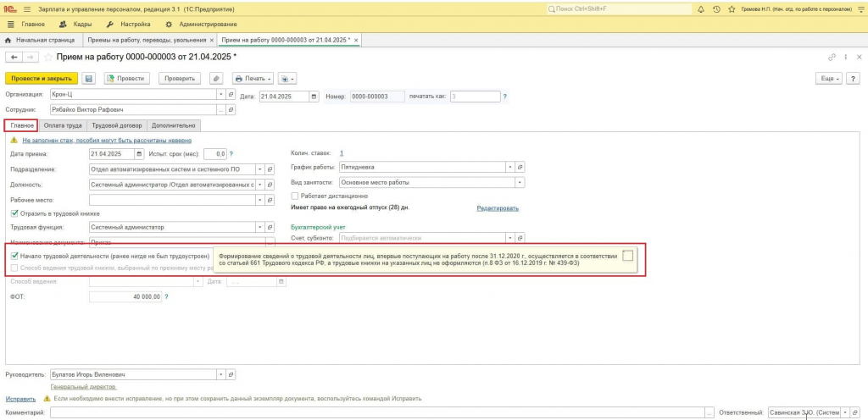868x420 pixels.
Task: Toggle 'Отразить в трудовой книжке' checkbox
Action: click(x=14, y=213)
